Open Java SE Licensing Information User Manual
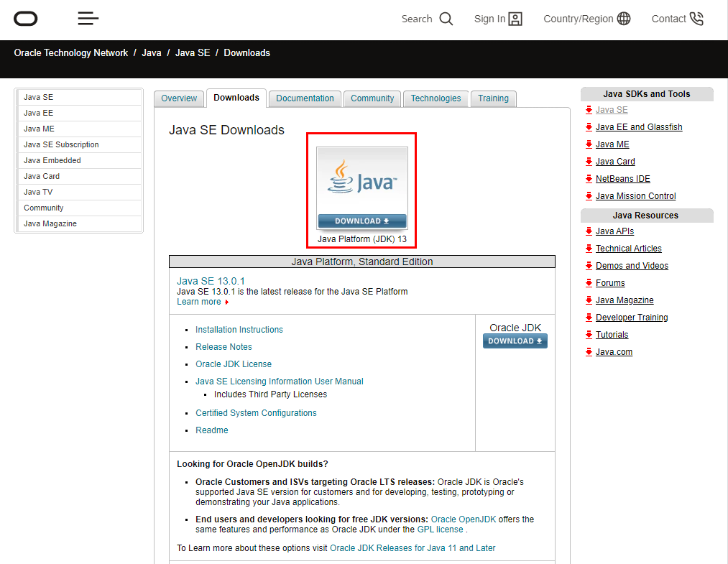The image size is (728, 564). pos(280,381)
